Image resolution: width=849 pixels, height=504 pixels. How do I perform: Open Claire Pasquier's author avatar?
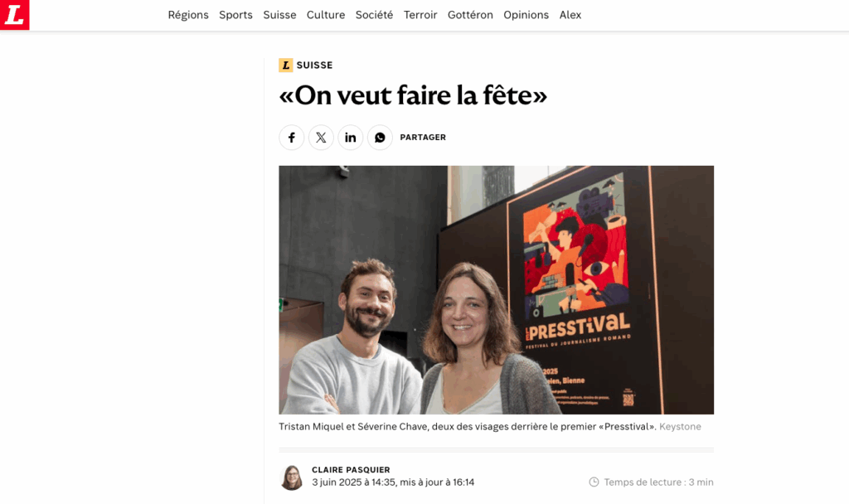coord(291,477)
